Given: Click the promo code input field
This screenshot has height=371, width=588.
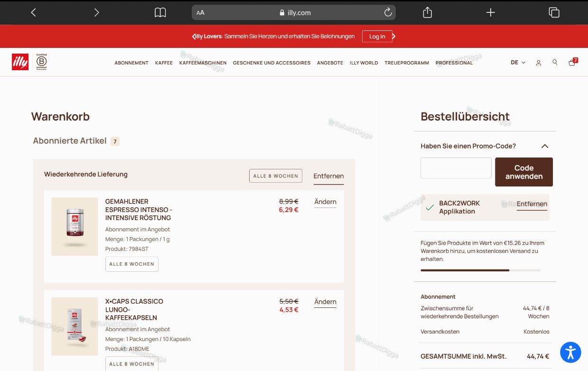Looking at the screenshot, I should [x=456, y=168].
